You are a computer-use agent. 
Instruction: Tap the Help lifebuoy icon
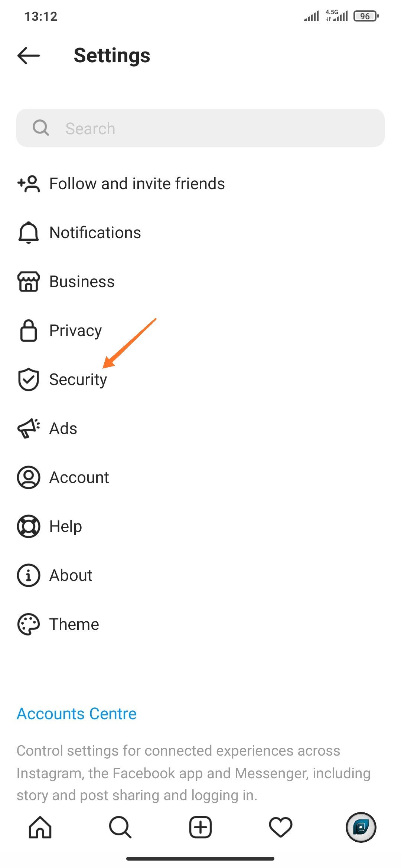point(29,526)
